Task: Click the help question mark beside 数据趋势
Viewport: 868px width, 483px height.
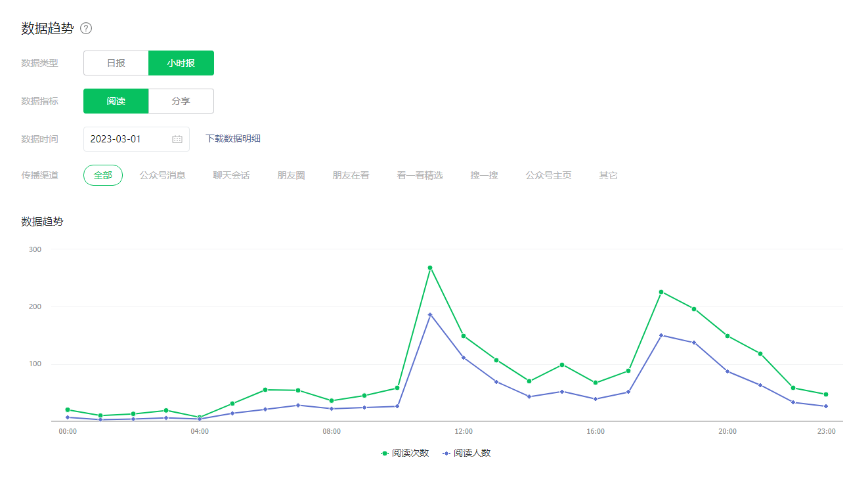Action: click(x=86, y=28)
